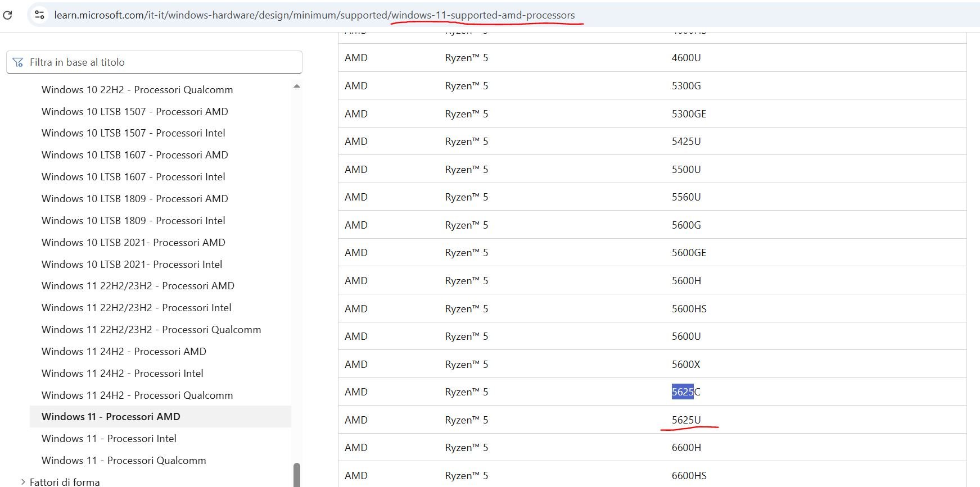The image size is (980, 487).
Task: Click the sidebar scrollbar thumb
Action: pyautogui.click(x=297, y=475)
